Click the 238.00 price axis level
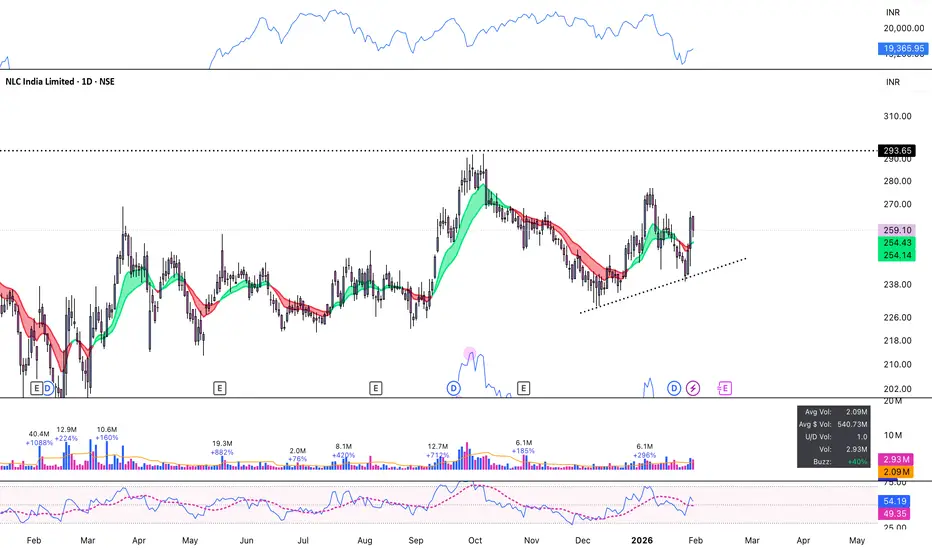 (x=897, y=284)
